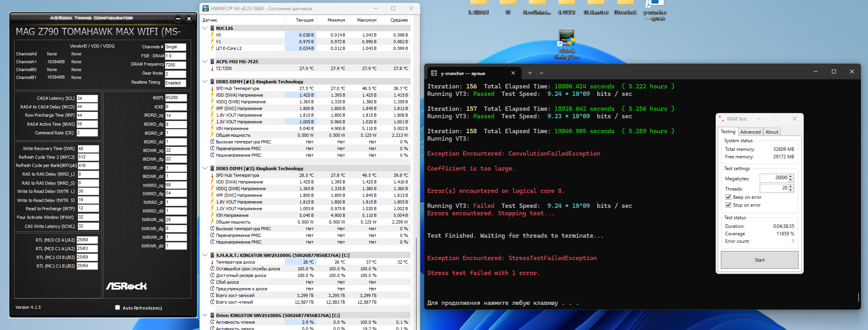Open the terminal new-tab profile dropdown
The image size is (868, 330).
pyautogui.click(x=542, y=73)
